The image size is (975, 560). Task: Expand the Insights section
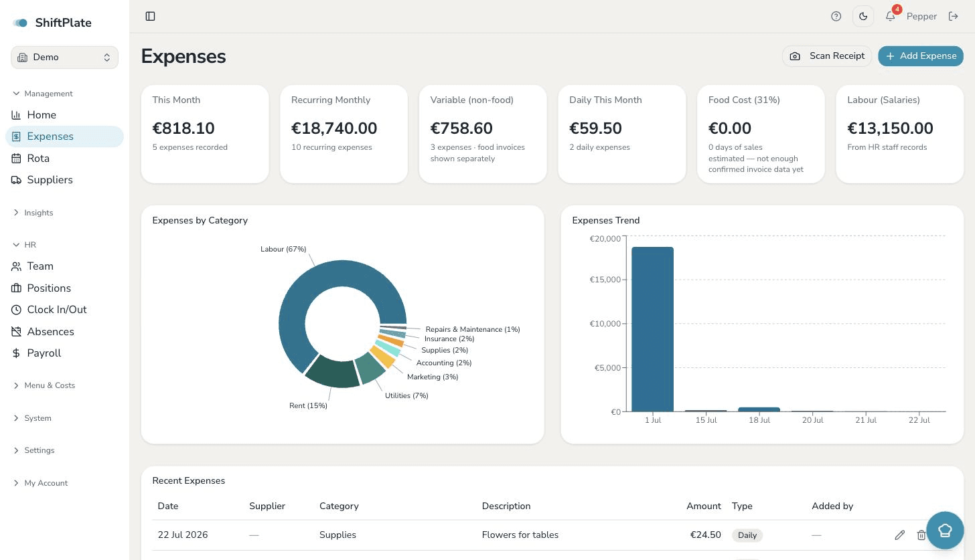[x=33, y=213]
